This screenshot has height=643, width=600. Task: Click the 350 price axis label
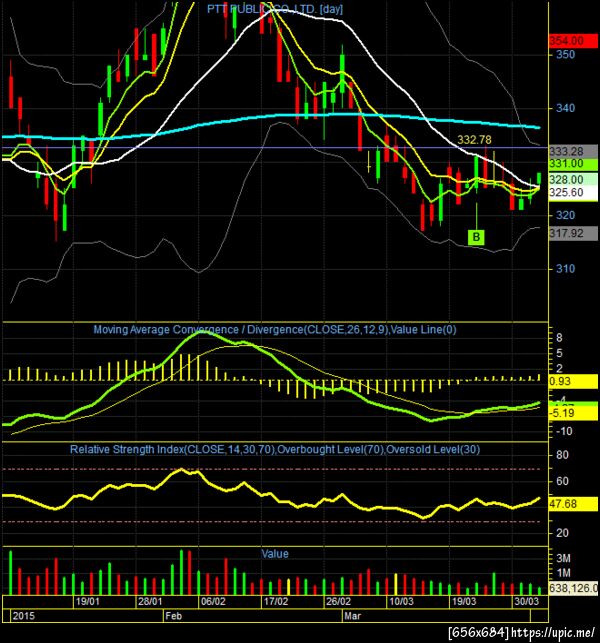coord(565,55)
